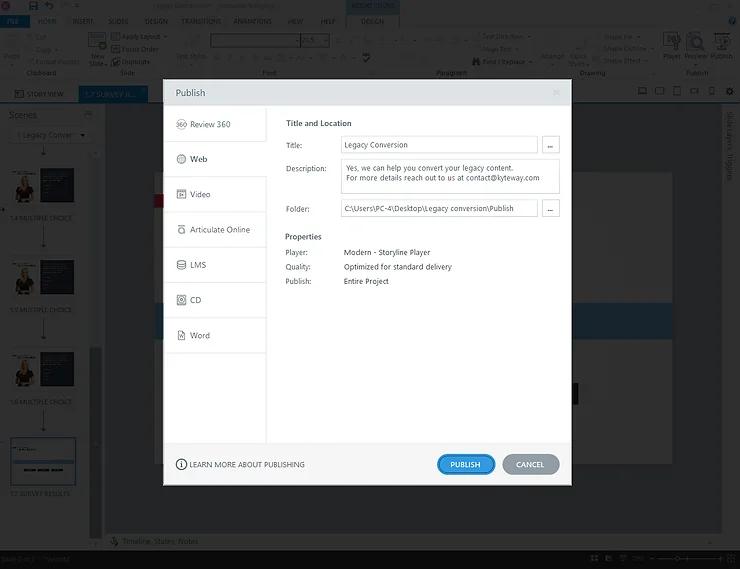The width and height of the screenshot is (740, 569).
Task: Expand the Timeline, States, Notes panel
Action: pos(160,541)
